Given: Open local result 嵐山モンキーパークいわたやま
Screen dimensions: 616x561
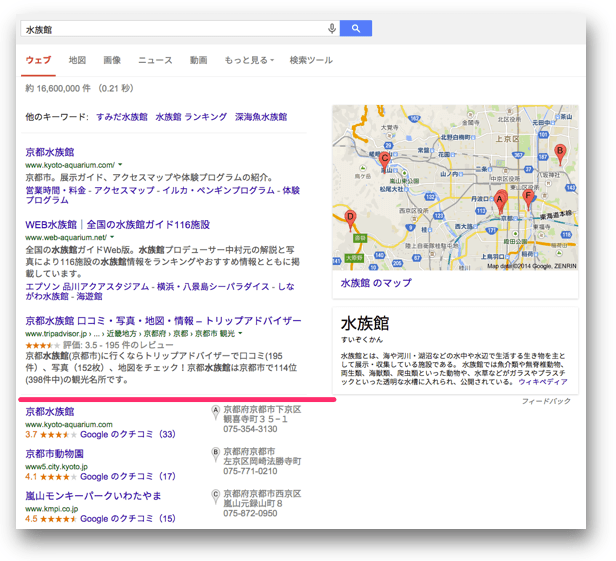Looking at the screenshot, I should point(94,496).
